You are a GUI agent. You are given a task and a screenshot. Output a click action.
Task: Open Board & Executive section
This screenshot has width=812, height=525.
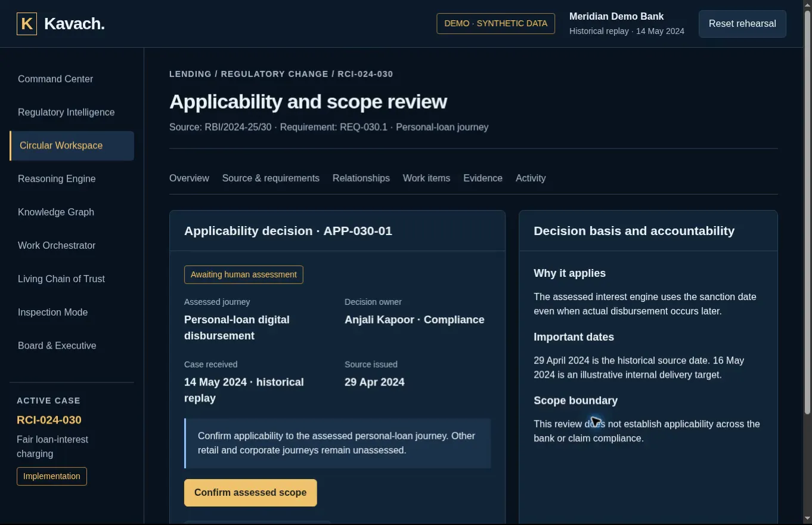tap(57, 346)
